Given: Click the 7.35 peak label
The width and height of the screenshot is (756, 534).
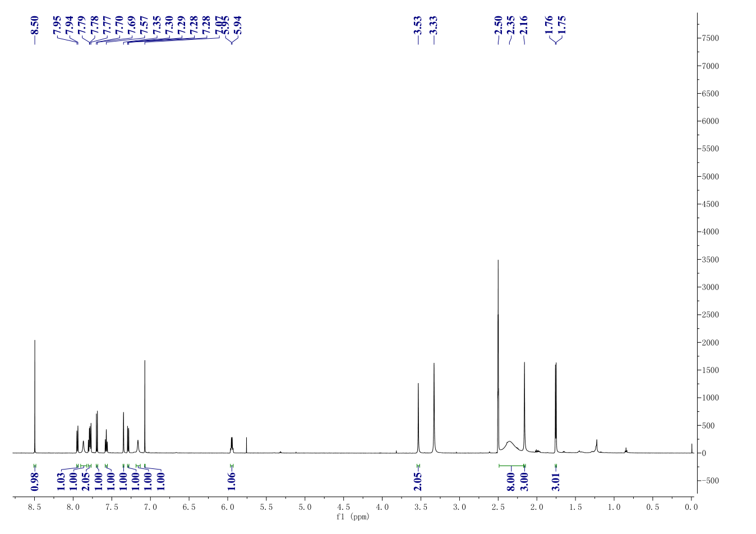Looking at the screenshot, I should pyautogui.click(x=156, y=26).
